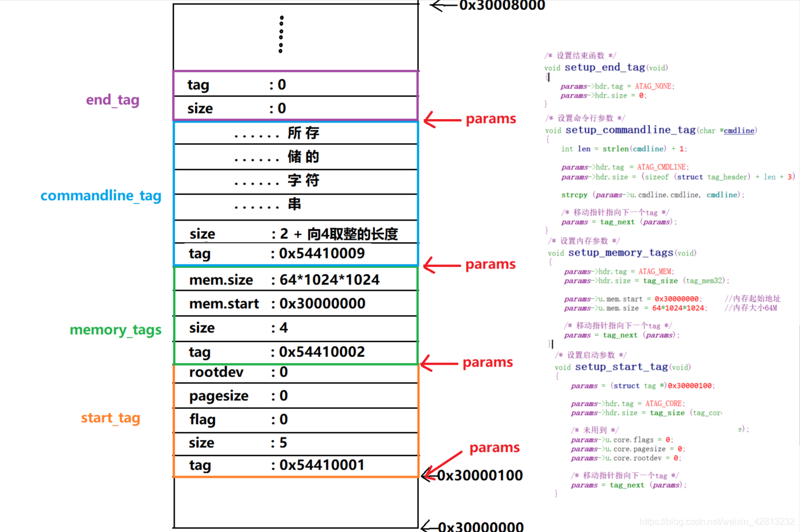800x532 pixels.
Task: Click the 'sizeof (struct tag_header)' code line
Action: 678,177
